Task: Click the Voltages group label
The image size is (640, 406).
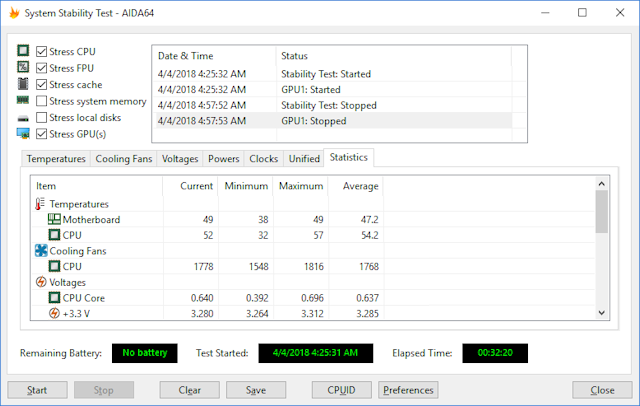Action: [x=67, y=282]
